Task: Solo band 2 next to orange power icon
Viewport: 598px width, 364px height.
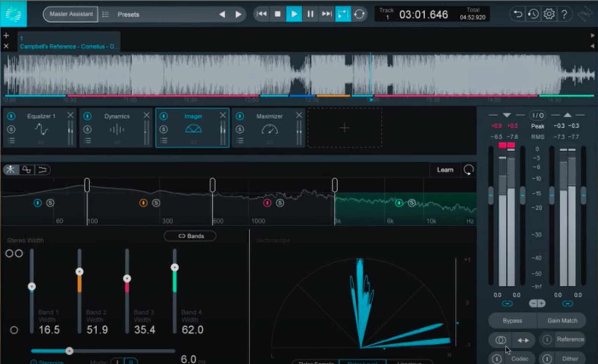Action: click(156, 203)
